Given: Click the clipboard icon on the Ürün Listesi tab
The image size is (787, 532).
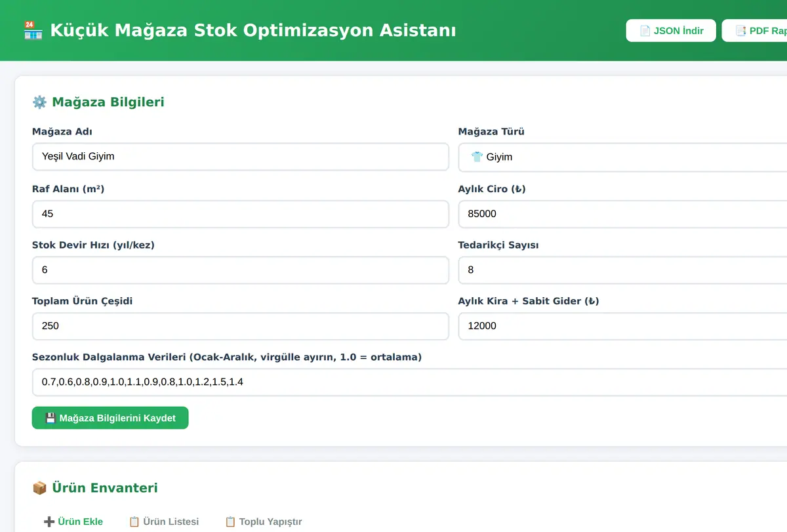Looking at the screenshot, I should (134, 522).
